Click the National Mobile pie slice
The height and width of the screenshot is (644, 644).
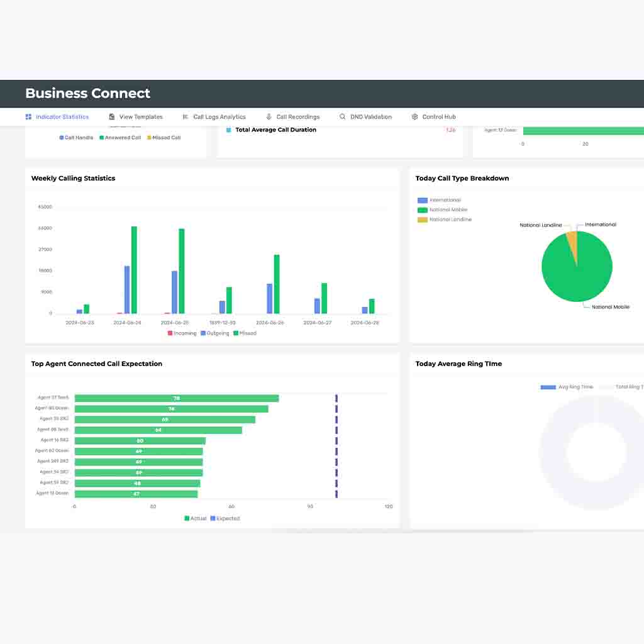pyautogui.click(x=572, y=270)
